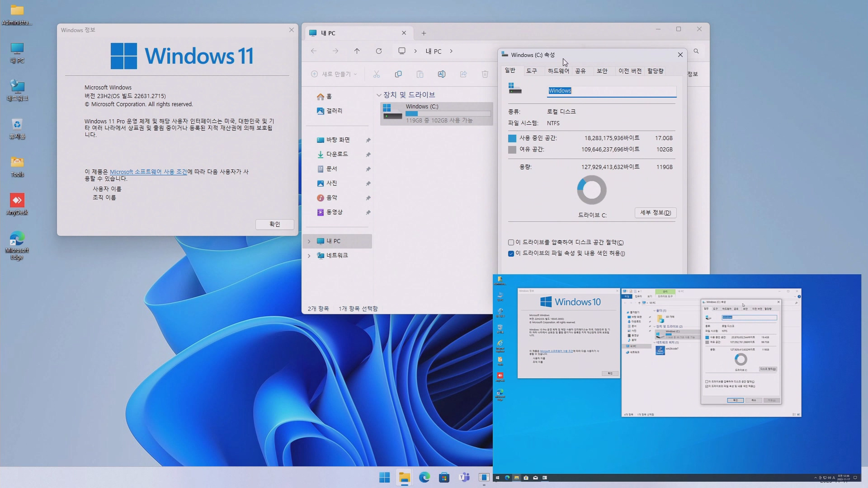The image size is (868, 488).
Task: Switch to the 보안 tab
Action: 602,71
